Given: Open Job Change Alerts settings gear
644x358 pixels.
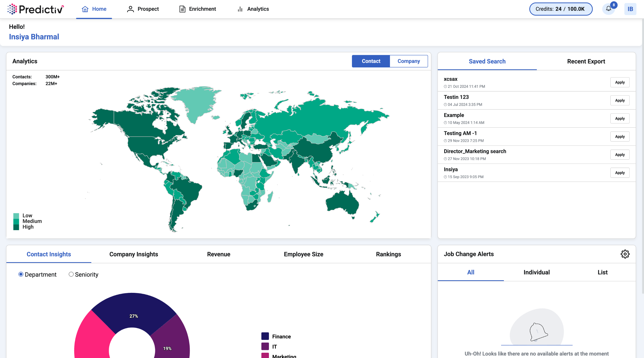Looking at the screenshot, I should (x=625, y=254).
